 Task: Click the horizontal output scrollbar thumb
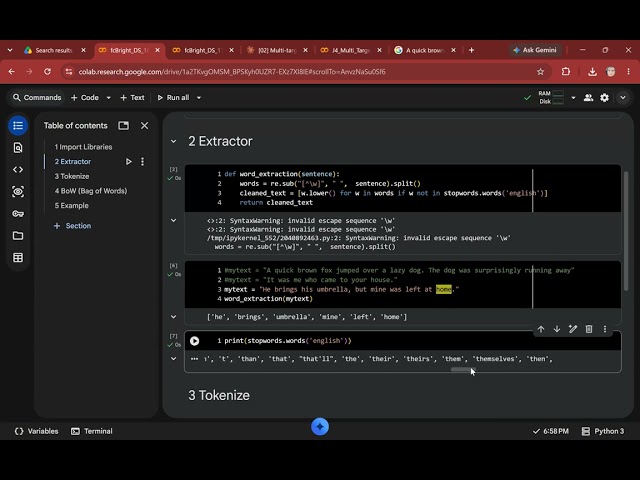pyautogui.click(x=463, y=369)
